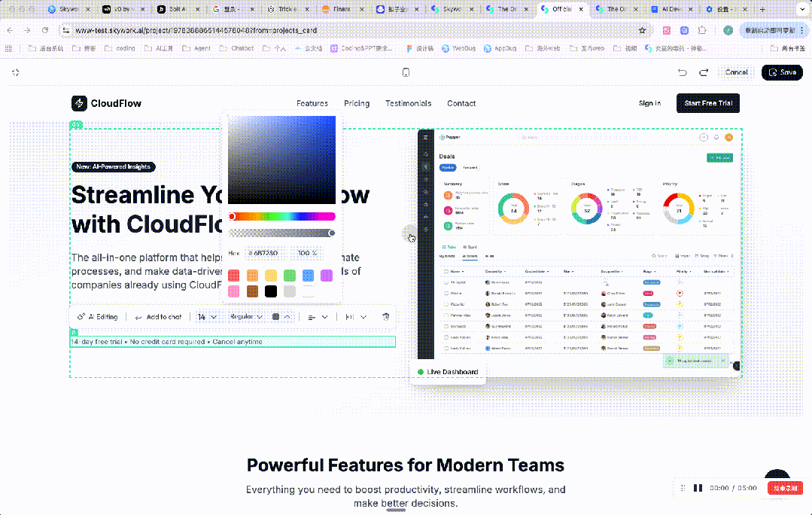Open the text alignment dropdown
Viewport: 812px width, 515px height.
(x=318, y=316)
